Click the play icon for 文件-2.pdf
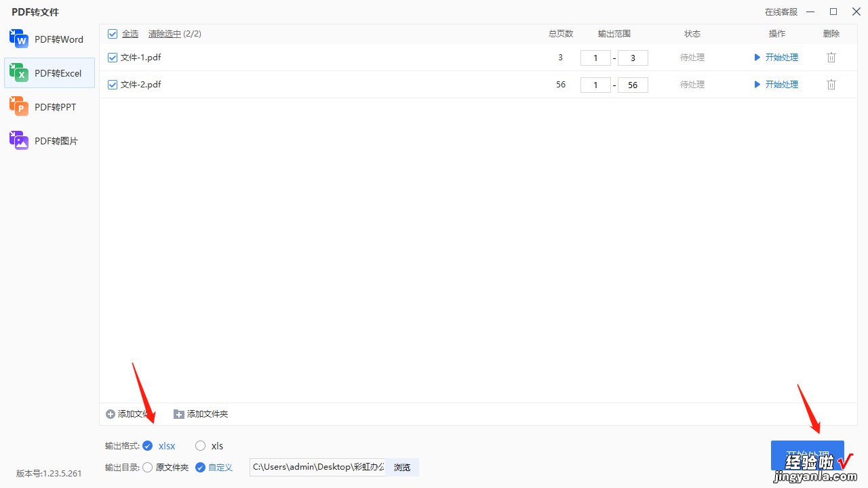 coord(757,85)
